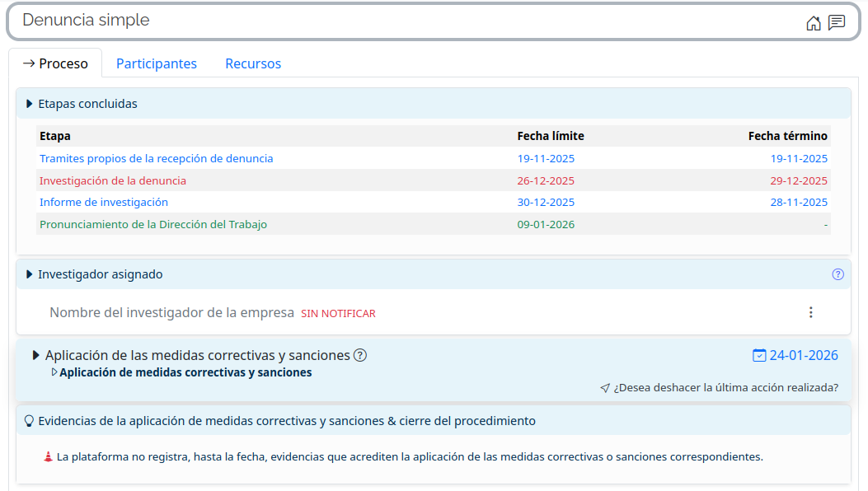The image size is (868, 491).
Task: Open the Recursos tab
Action: point(253,63)
